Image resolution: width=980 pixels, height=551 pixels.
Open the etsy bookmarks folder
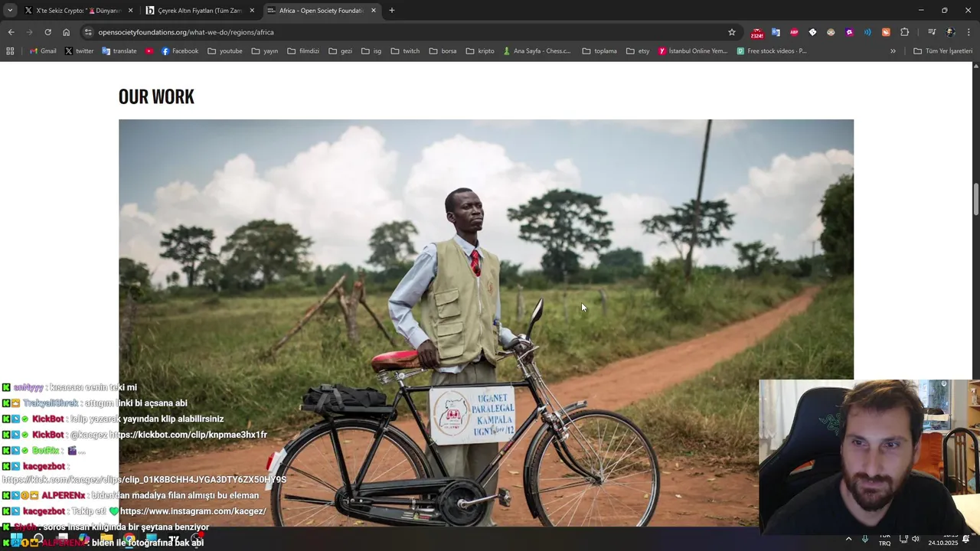point(638,51)
